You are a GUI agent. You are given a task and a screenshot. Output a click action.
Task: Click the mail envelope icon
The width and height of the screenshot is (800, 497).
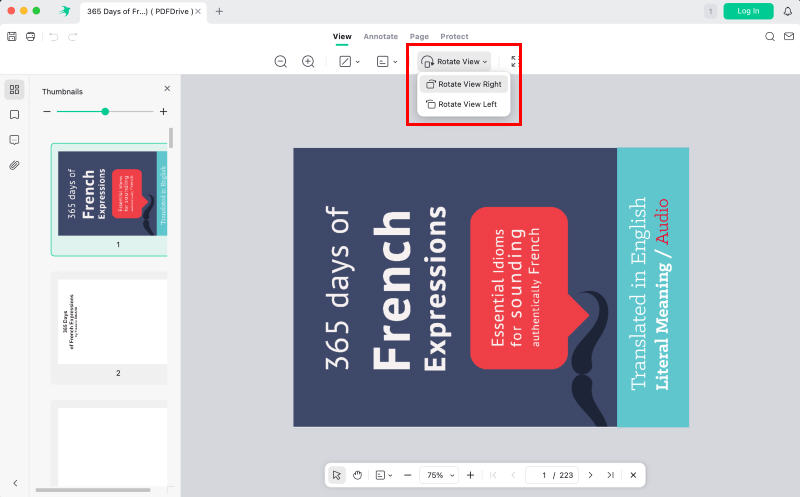click(x=789, y=36)
